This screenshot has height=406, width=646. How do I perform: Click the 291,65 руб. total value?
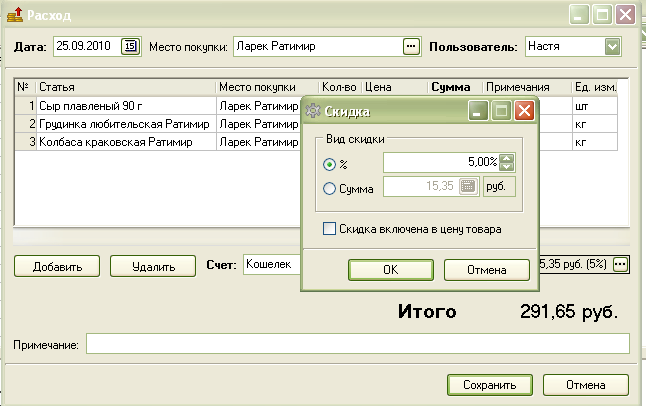point(569,312)
